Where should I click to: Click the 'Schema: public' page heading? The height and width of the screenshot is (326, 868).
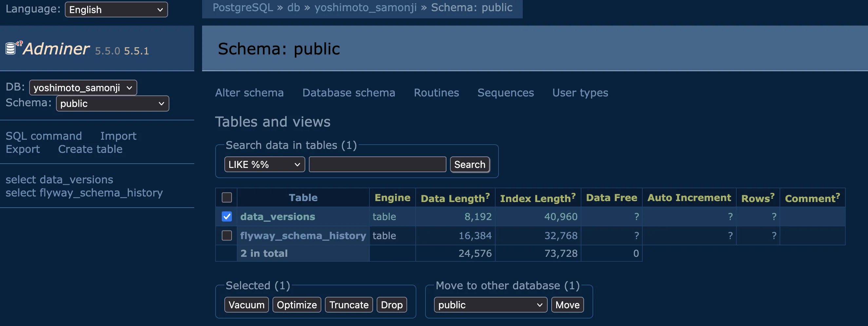pyautogui.click(x=279, y=49)
